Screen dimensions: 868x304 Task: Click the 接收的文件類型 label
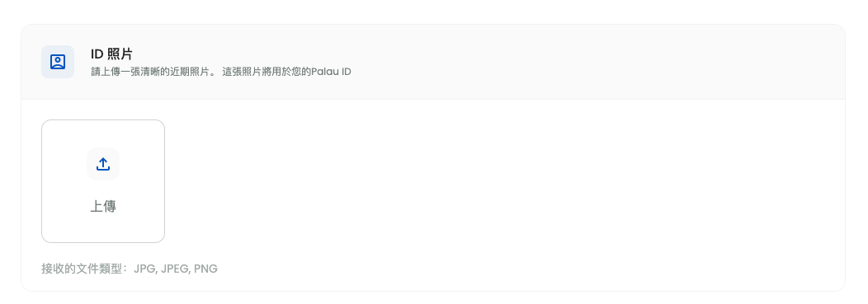point(84,269)
